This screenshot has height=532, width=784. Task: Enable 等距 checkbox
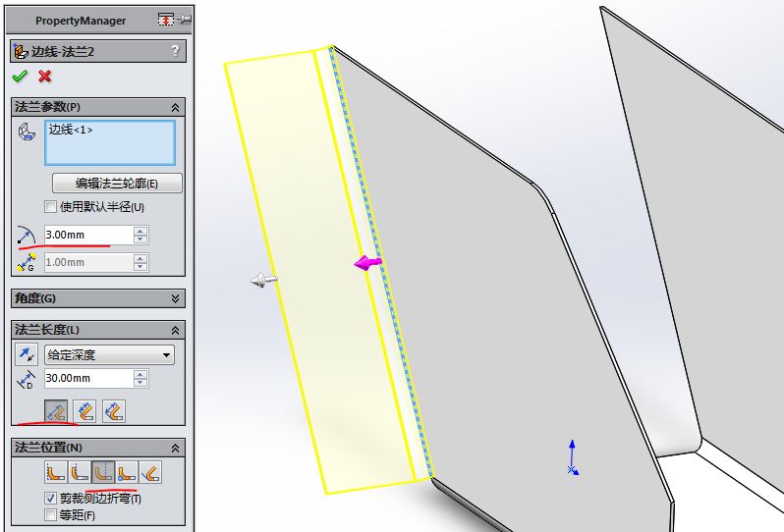coord(50,514)
